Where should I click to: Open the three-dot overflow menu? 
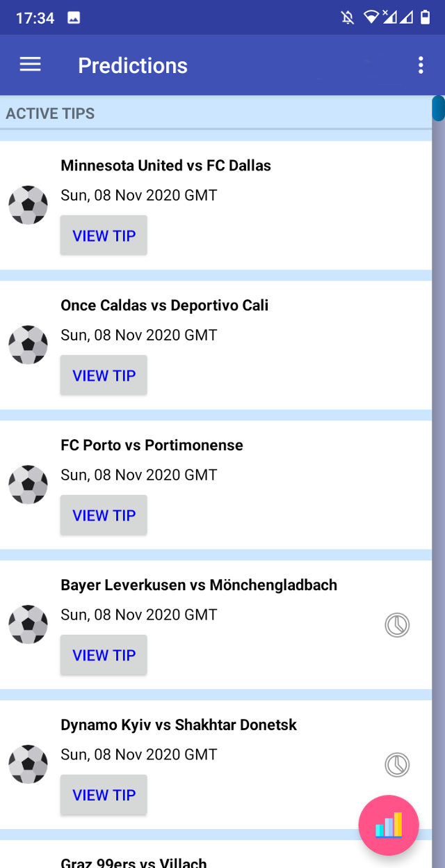(x=421, y=65)
